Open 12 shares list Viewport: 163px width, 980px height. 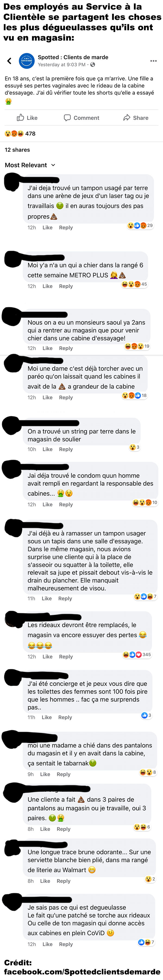point(17,150)
